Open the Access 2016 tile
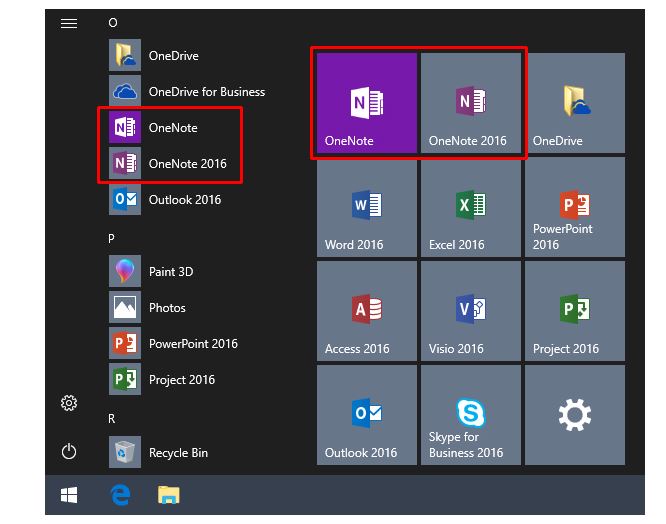Viewport: 666px width, 524px height. pyautogui.click(x=367, y=311)
